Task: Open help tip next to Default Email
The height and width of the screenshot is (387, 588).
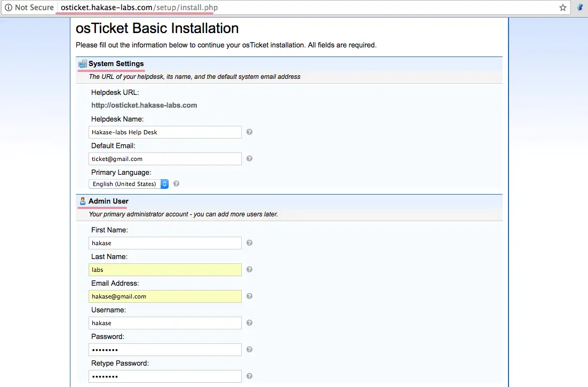Action: (249, 158)
